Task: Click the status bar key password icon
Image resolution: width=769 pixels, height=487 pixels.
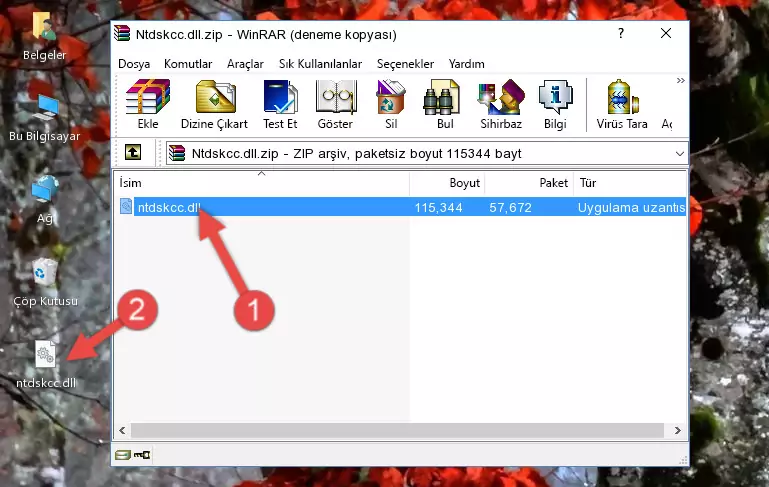Action: [x=142, y=455]
